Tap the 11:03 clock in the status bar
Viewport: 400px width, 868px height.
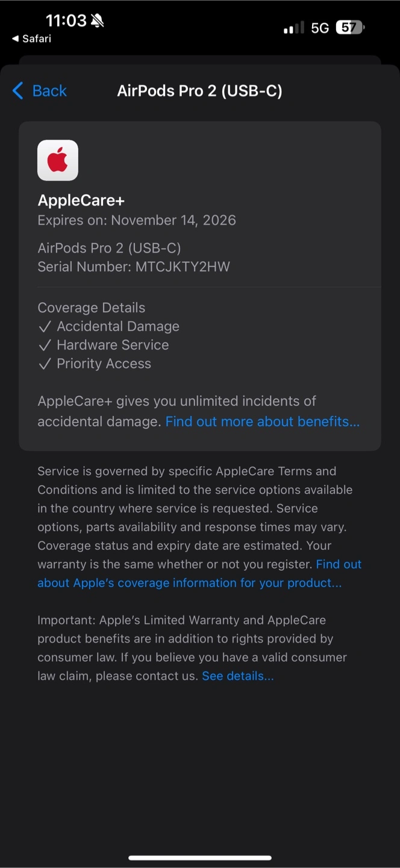pyautogui.click(x=66, y=21)
